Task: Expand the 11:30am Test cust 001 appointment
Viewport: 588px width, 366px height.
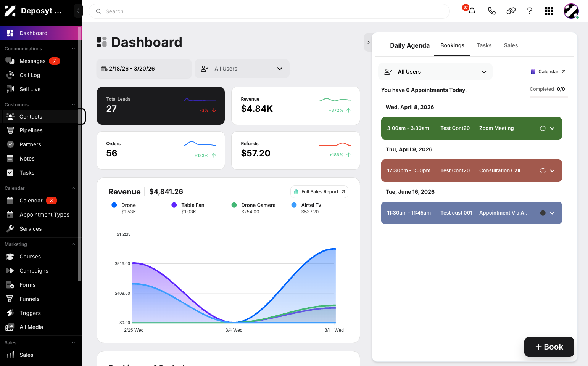Action: 552,213
